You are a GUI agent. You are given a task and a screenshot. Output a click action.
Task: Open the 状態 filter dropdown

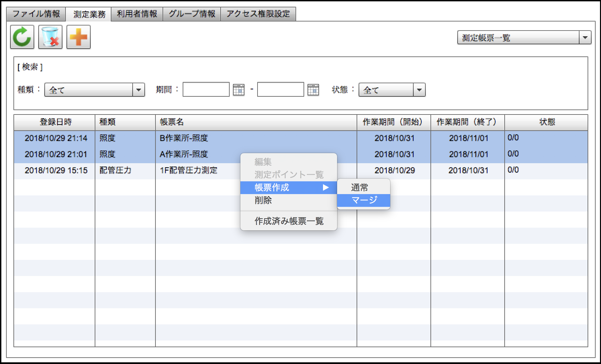[x=419, y=90]
